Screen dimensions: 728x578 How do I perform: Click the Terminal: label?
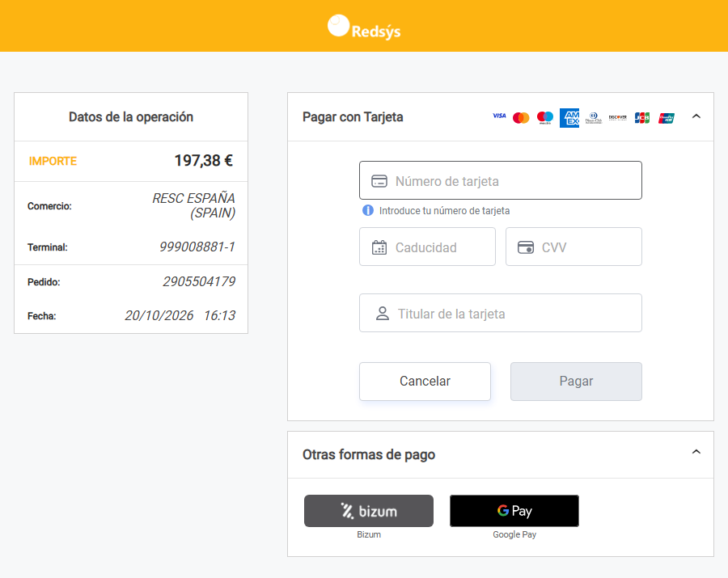point(48,247)
